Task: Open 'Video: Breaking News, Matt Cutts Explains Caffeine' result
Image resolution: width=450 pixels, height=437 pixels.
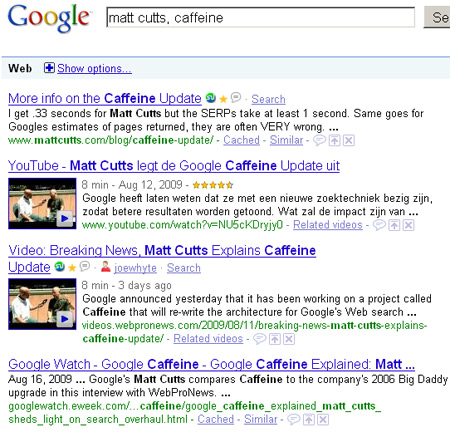Action: (x=162, y=250)
